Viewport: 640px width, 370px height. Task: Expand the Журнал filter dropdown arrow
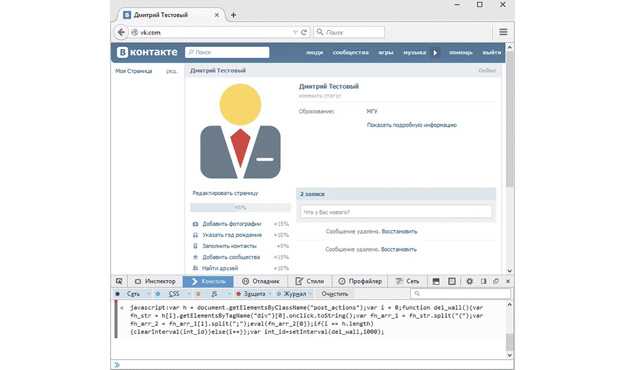[310, 294]
